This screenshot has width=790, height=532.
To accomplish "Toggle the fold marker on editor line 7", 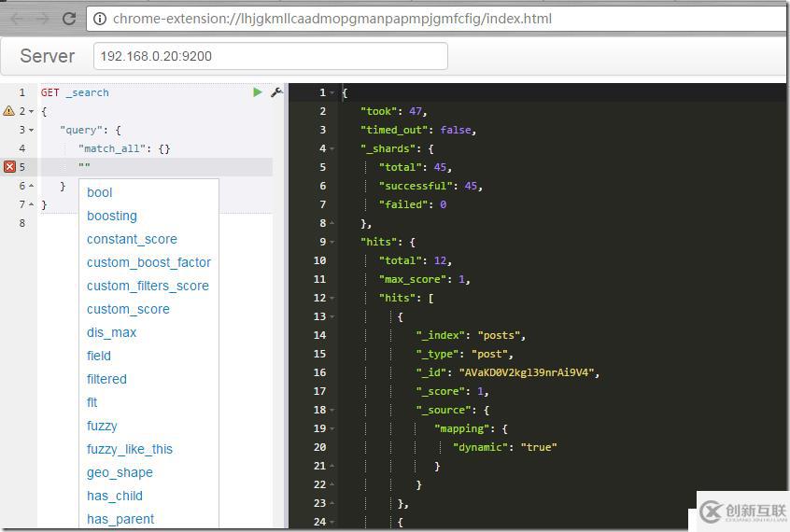I will [x=31, y=204].
